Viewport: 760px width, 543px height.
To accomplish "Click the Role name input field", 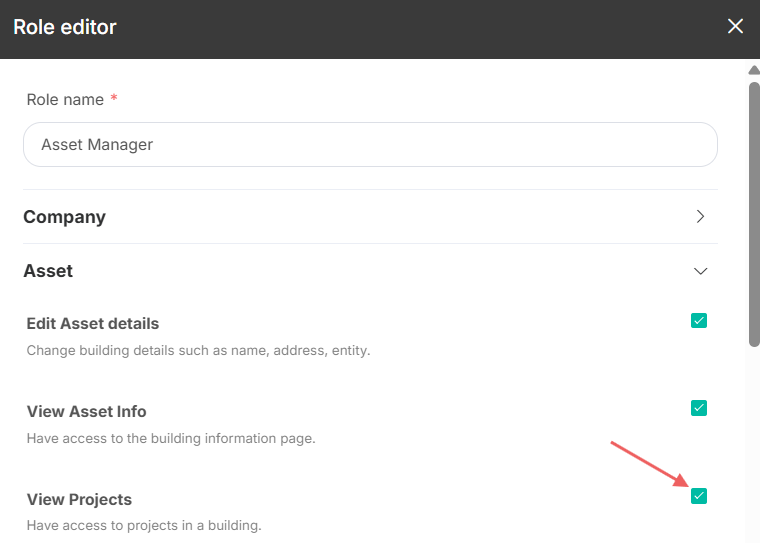I will (370, 144).
